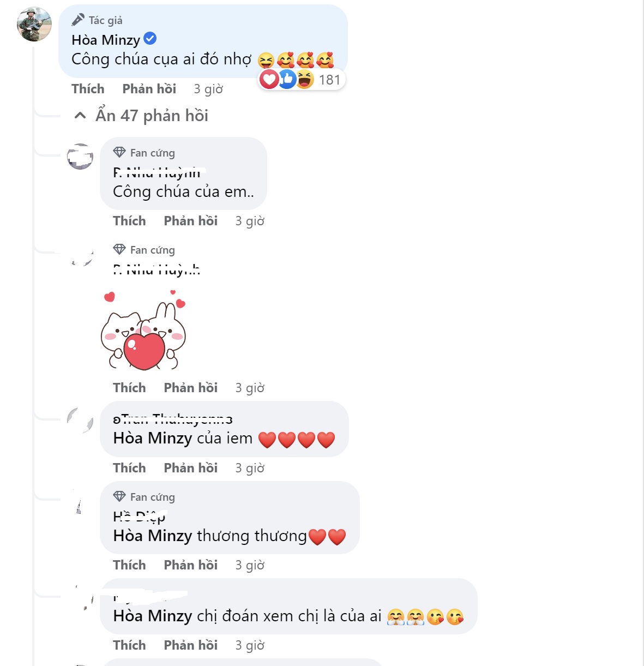
Task: Click the blue thumbs-up reaction icon
Action: [x=287, y=80]
